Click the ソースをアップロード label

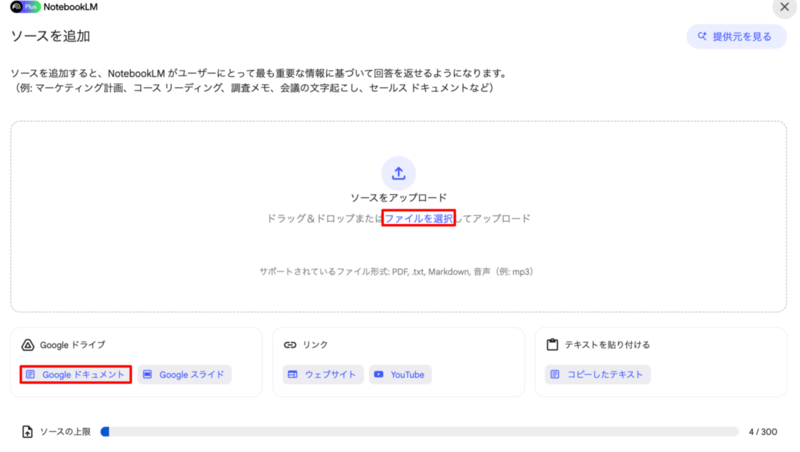point(398,198)
